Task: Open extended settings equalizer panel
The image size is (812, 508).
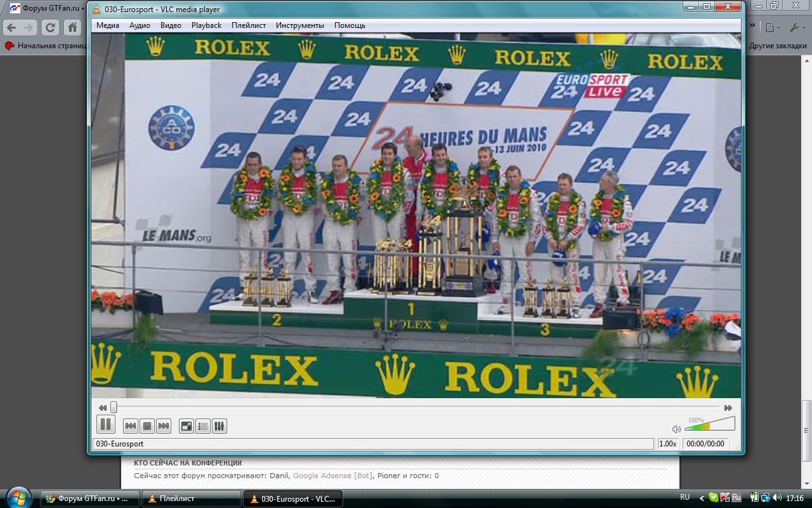Action: [x=219, y=426]
